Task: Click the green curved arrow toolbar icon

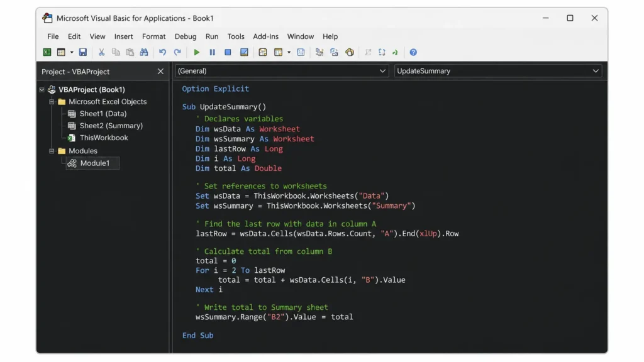Action: [x=395, y=52]
